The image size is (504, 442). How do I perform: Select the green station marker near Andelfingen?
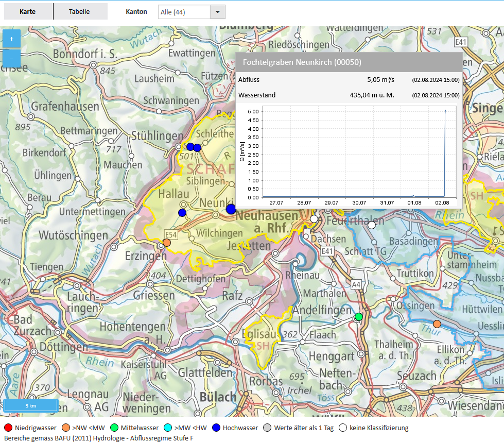(358, 316)
